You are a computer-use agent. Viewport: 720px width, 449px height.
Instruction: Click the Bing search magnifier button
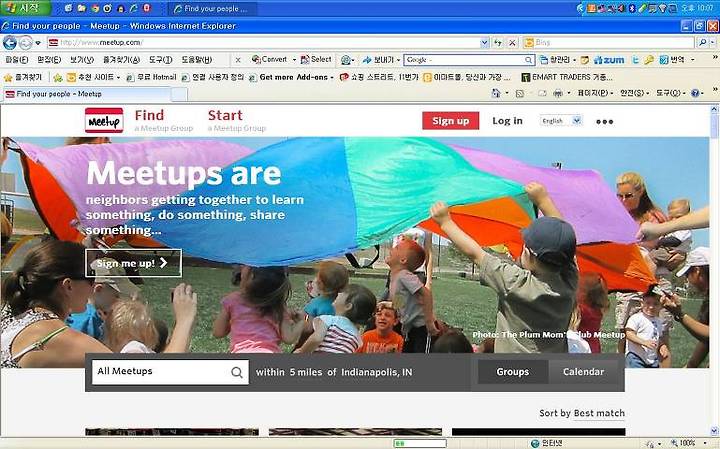click(703, 43)
